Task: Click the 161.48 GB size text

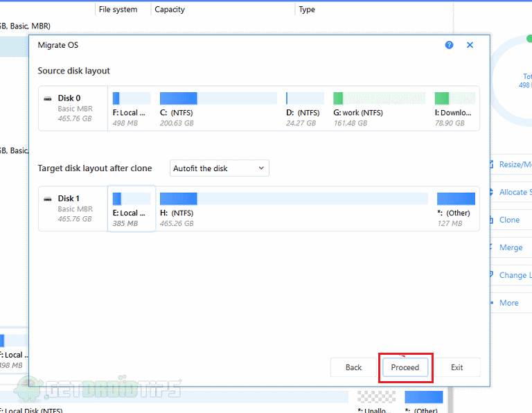Action: click(x=351, y=123)
